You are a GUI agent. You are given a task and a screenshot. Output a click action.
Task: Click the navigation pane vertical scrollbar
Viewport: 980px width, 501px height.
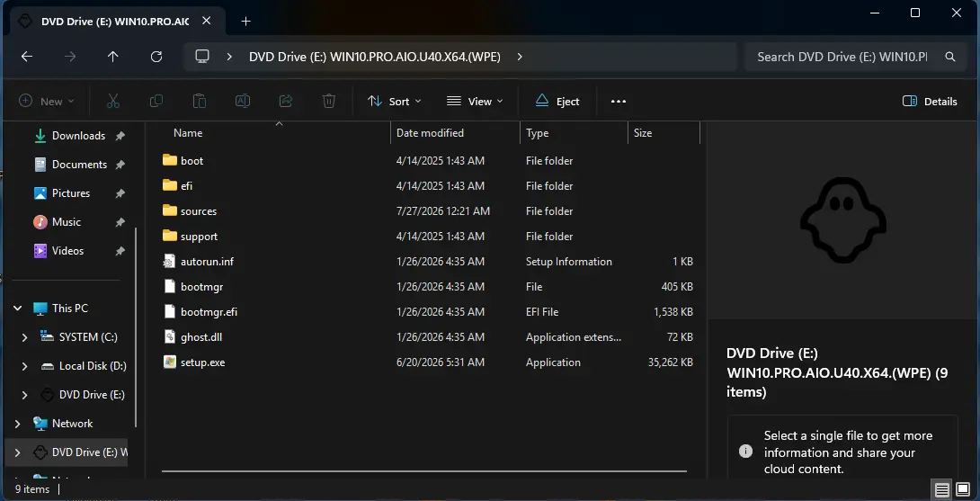tap(137, 327)
